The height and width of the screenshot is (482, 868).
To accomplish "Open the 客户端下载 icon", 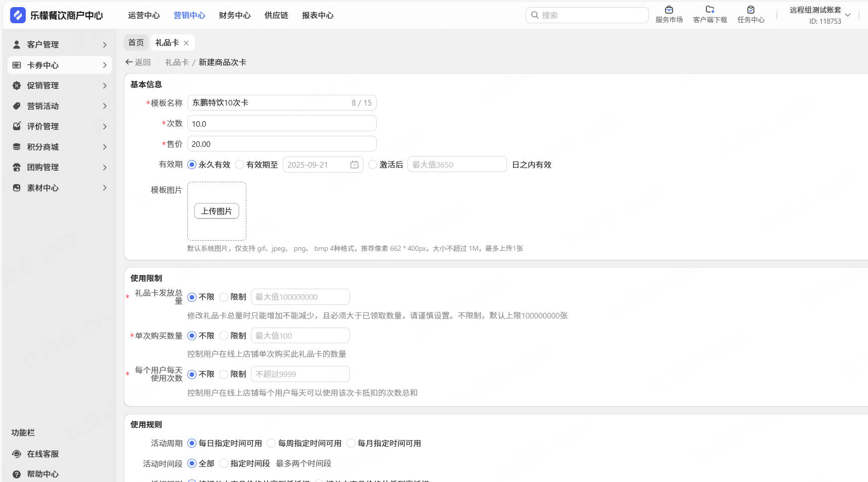I will coord(710,10).
